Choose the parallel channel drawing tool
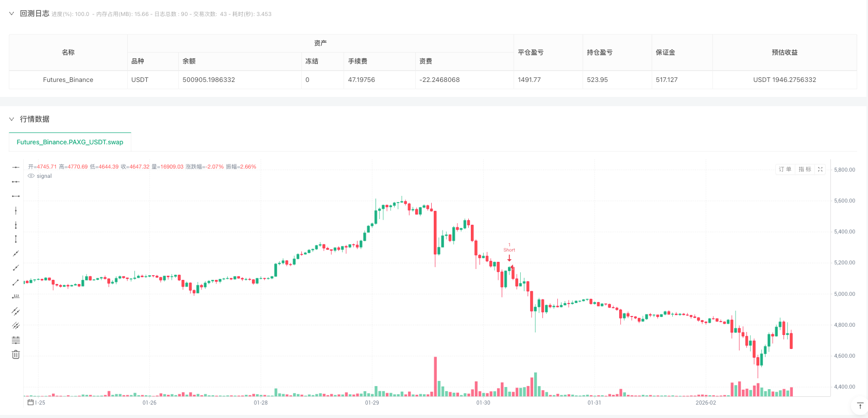 (15, 311)
